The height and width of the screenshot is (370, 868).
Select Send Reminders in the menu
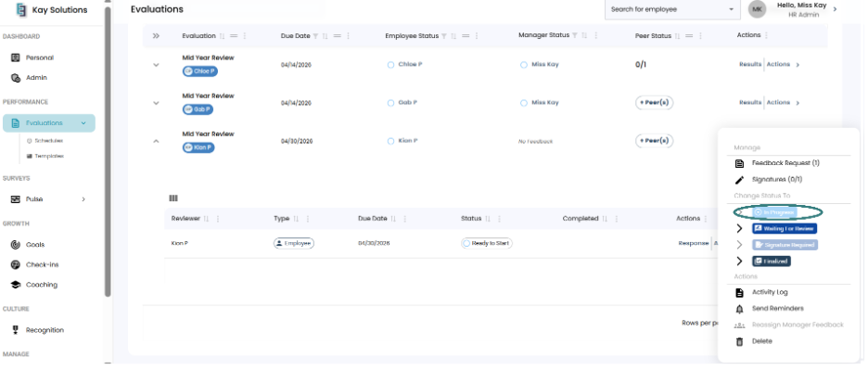(x=777, y=309)
